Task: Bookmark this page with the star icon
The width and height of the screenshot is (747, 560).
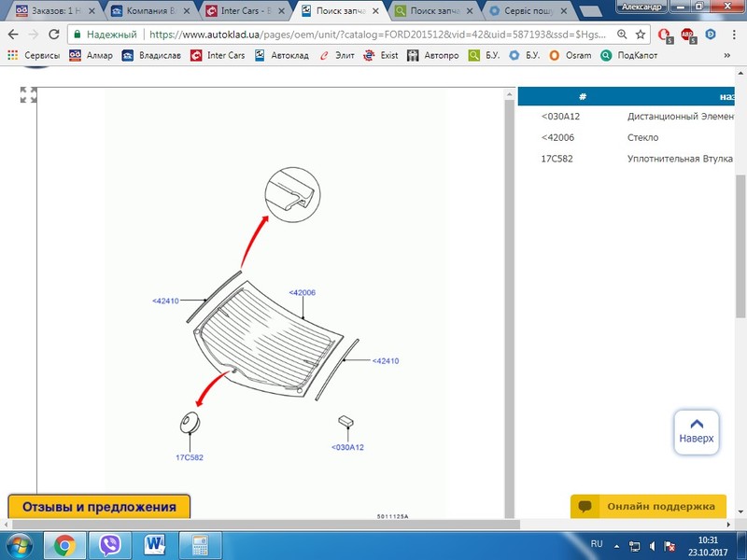Action: pos(641,34)
